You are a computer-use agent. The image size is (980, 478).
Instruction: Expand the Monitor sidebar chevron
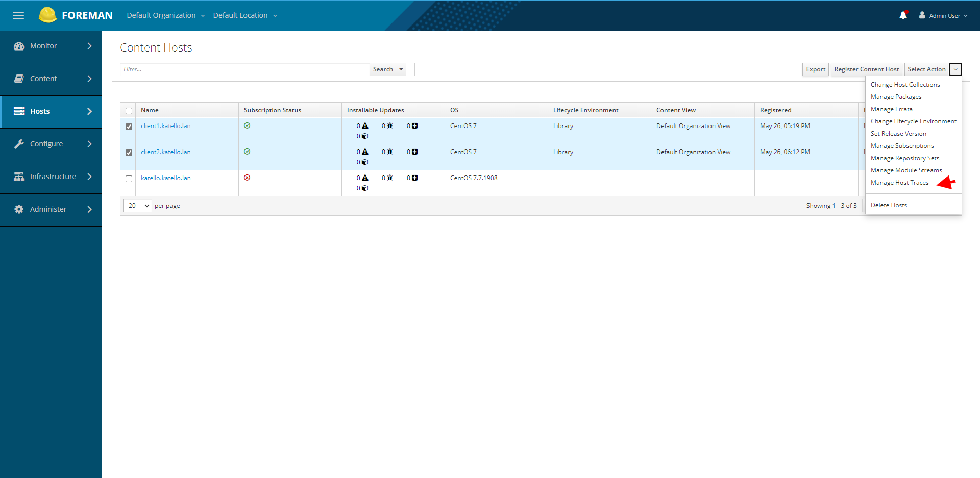tap(90, 46)
